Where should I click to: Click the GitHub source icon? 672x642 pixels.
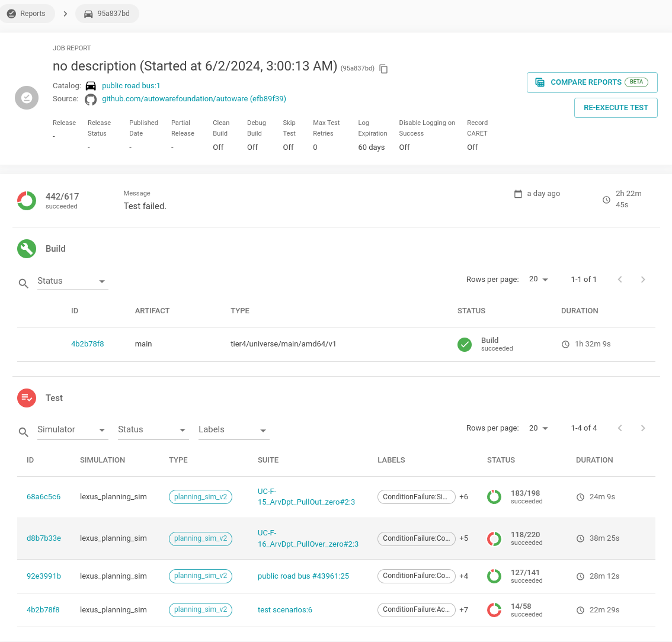coord(91,99)
